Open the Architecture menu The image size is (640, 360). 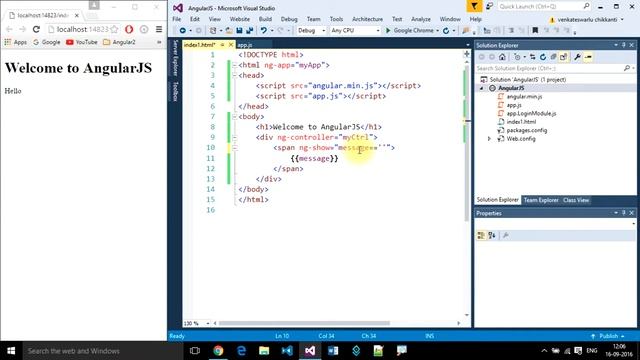[x=367, y=19]
